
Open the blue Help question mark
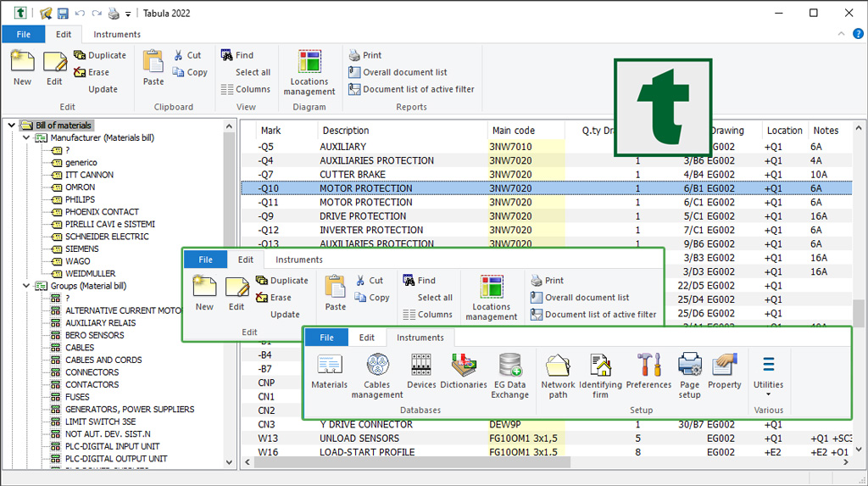pyautogui.click(x=858, y=34)
